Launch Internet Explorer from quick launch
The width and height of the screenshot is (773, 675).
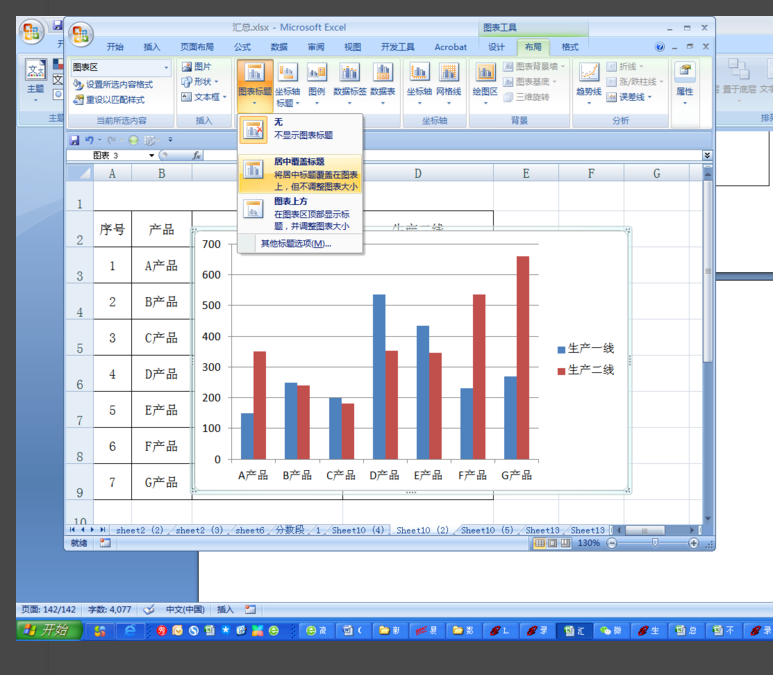[x=130, y=630]
